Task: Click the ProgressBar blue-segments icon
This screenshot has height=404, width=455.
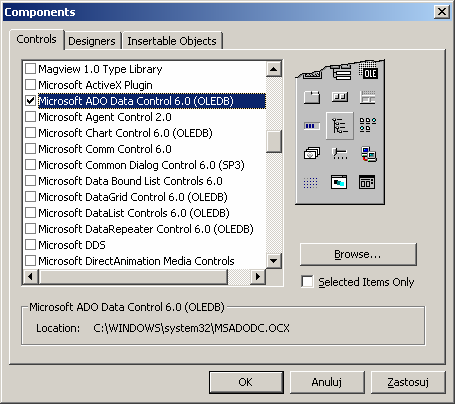Action: (312, 126)
